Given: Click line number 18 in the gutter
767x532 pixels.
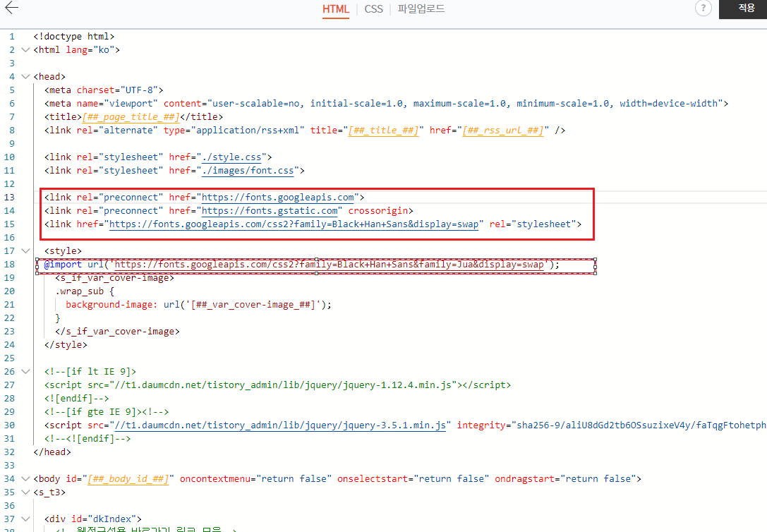Looking at the screenshot, I should click(9, 265).
